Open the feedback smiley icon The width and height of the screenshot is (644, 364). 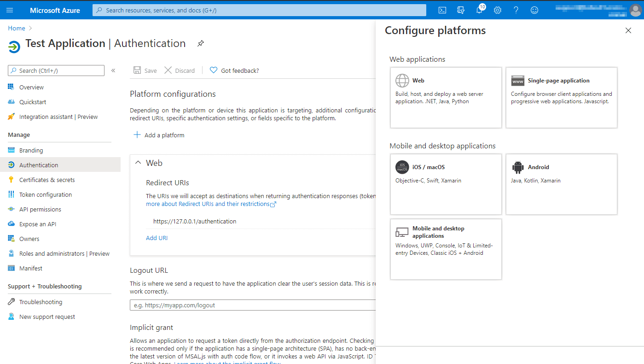point(534,10)
